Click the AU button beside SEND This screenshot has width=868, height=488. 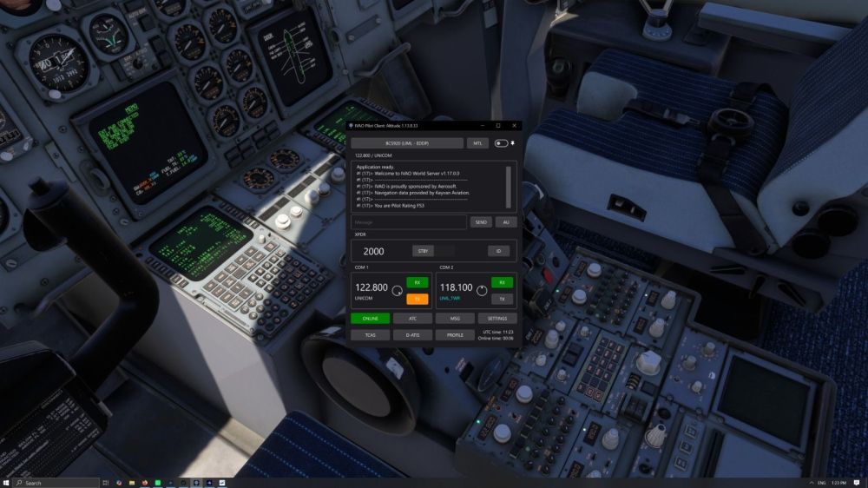click(x=506, y=222)
